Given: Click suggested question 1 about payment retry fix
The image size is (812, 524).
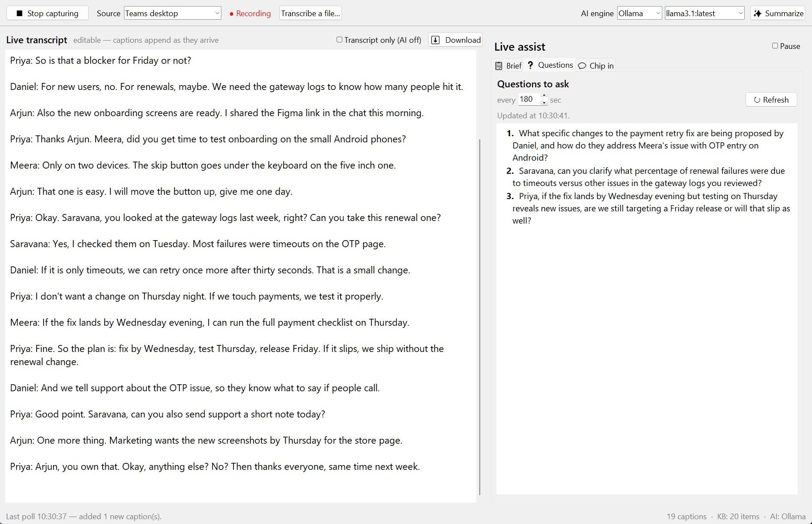Looking at the screenshot, I should (648, 145).
